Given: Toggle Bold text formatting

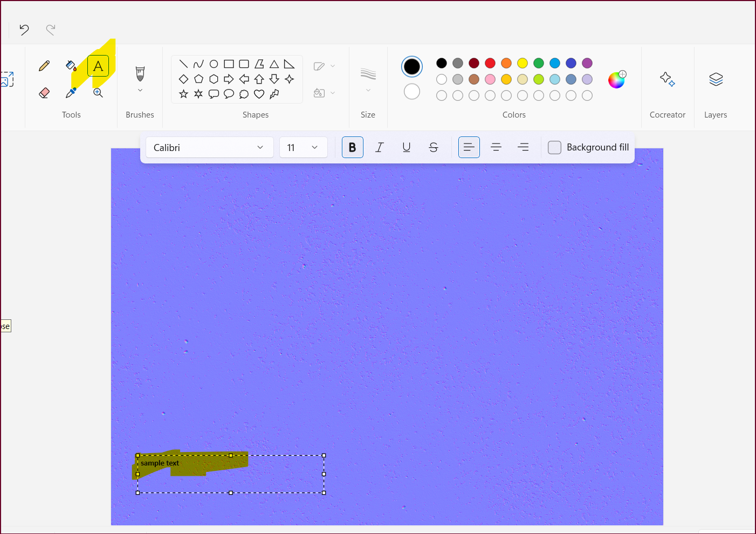Looking at the screenshot, I should pyautogui.click(x=353, y=147).
